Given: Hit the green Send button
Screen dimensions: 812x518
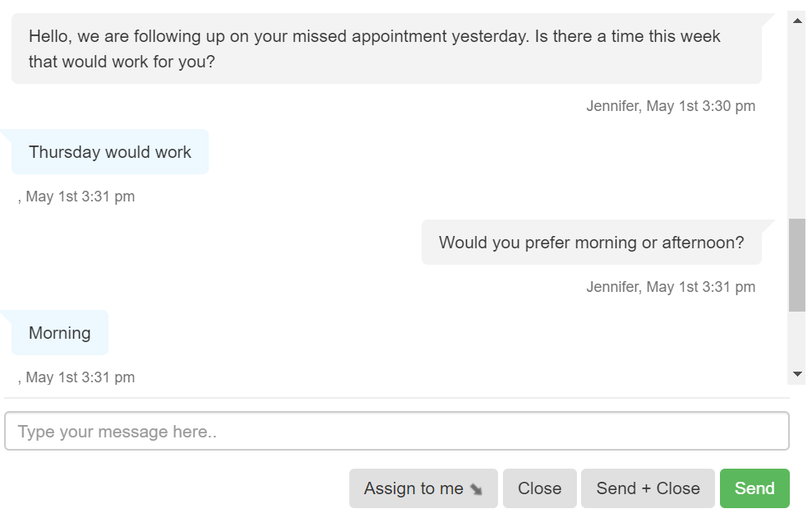Looking at the screenshot, I should point(754,488).
